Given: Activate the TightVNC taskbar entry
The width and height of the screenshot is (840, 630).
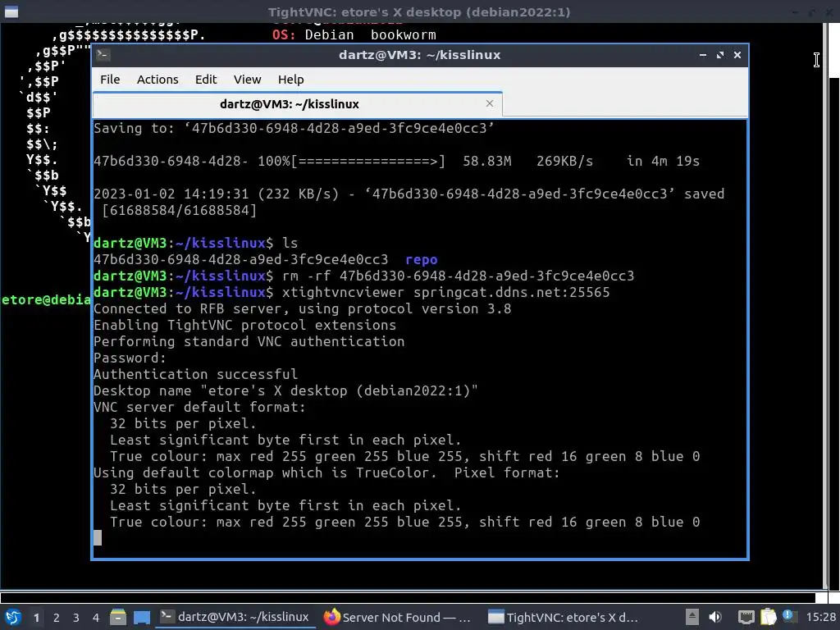Looking at the screenshot, I should point(564,617).
